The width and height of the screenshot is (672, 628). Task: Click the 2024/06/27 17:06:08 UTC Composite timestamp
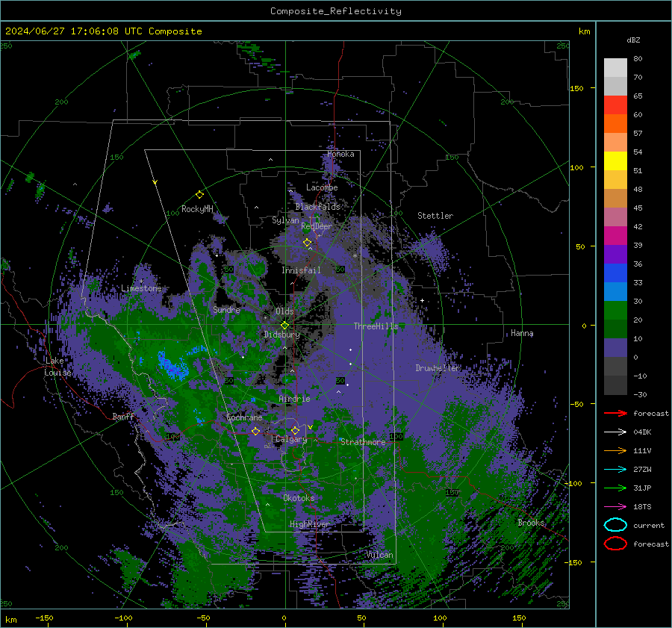[x=103, y=31]
